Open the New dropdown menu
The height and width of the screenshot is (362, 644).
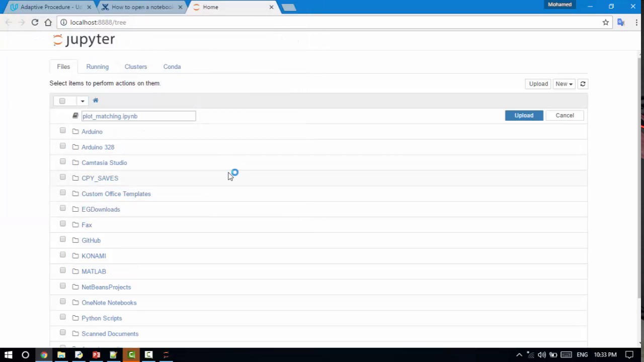coord(563,84)
